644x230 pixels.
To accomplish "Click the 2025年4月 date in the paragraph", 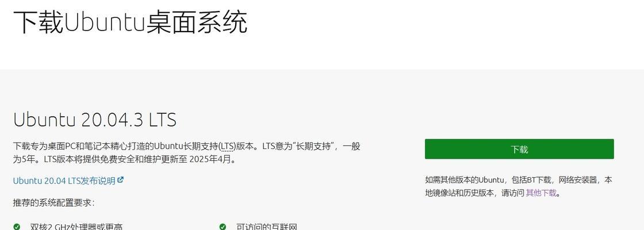I will 210,159.
